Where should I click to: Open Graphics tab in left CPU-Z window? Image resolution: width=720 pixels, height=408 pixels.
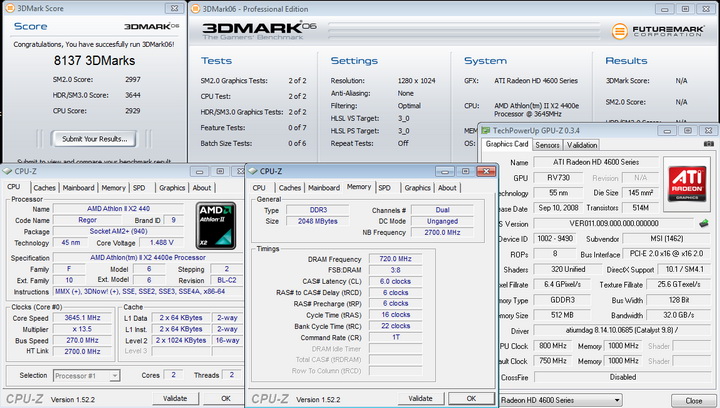pos(172,188)
